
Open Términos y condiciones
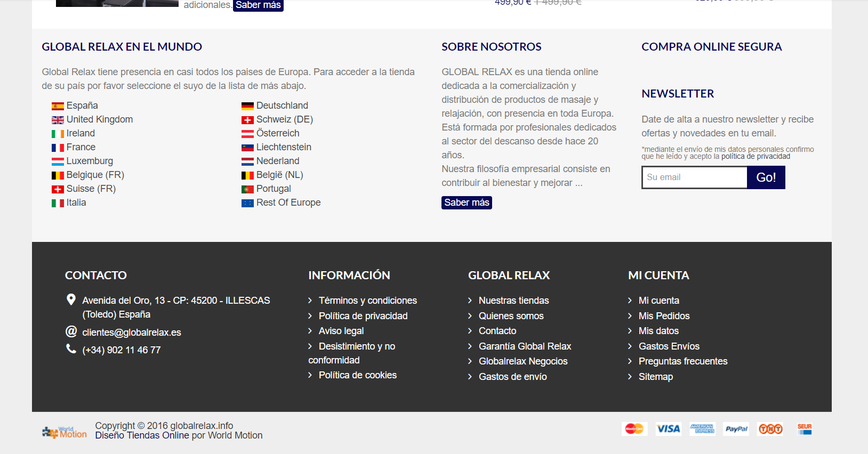[368, 301]
